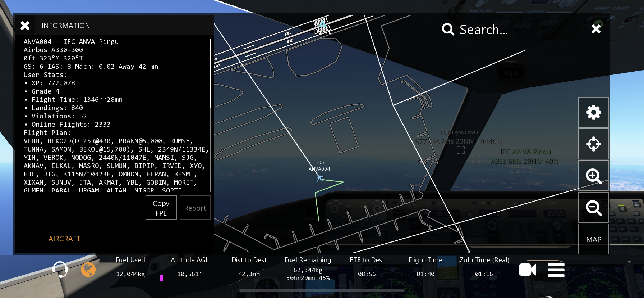Open map settings gear
This screenshot has width=644, height=298.
pyautogui.click(x=594, y=112)
